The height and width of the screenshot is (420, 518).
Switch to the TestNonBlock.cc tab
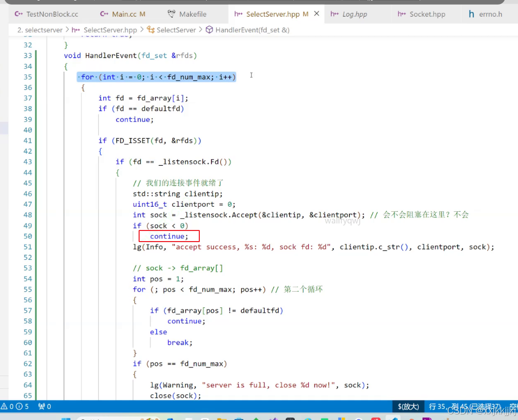pyautogui.click(x=46, y=14)
